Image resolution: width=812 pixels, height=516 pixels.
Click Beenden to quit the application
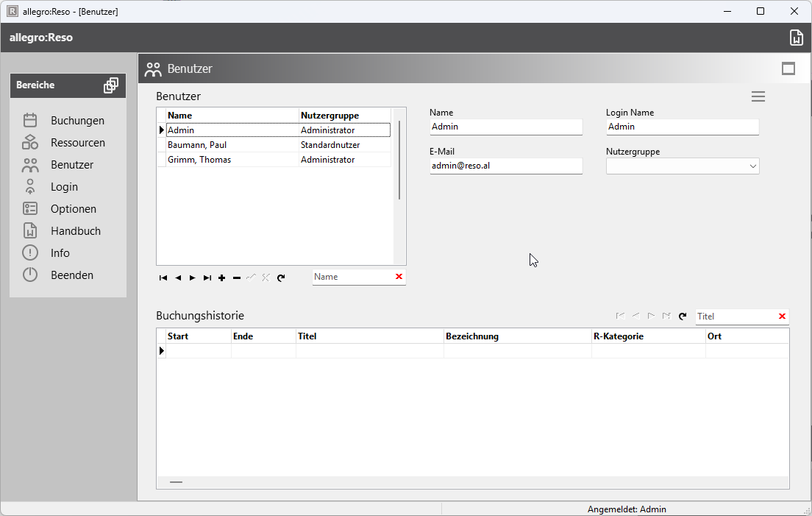click(x=71, y=275)
